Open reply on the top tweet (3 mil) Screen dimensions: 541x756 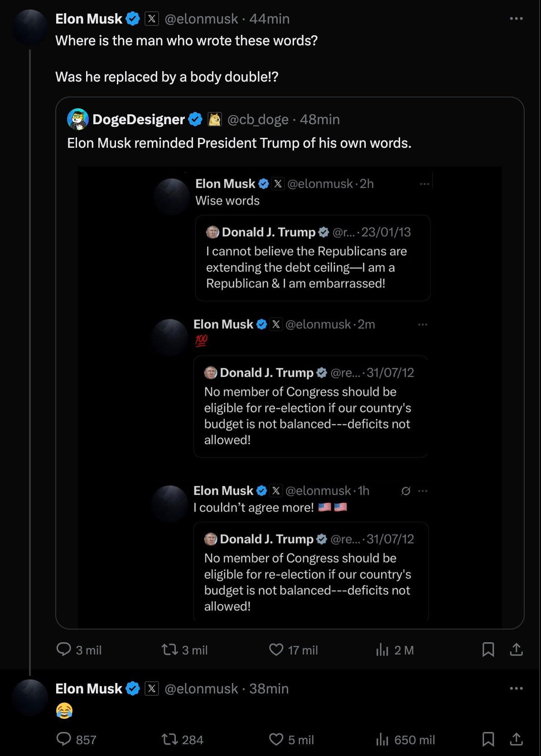64,649
